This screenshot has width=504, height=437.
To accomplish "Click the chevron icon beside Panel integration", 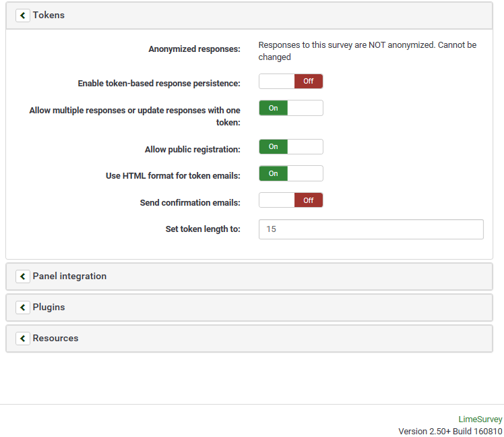I will click(23, 276).
